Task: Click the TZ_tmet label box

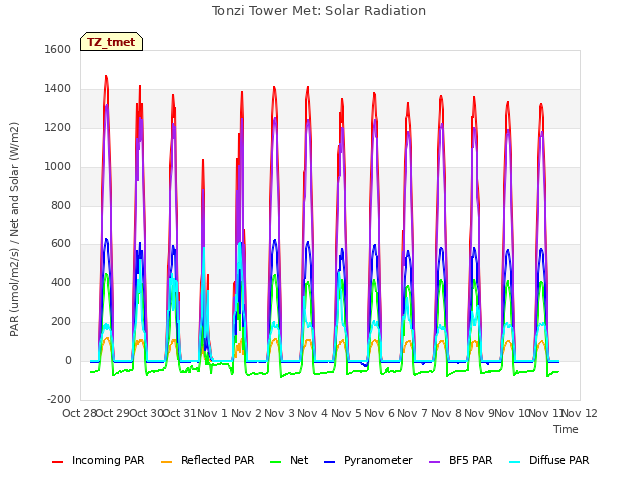Action: pyautogui.click(x=111, y=42)
